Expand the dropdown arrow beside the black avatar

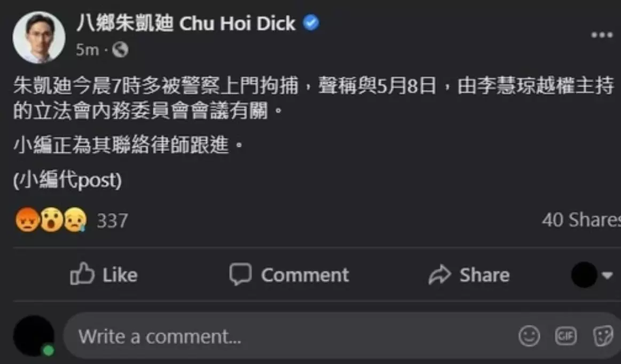coord(608,275)
